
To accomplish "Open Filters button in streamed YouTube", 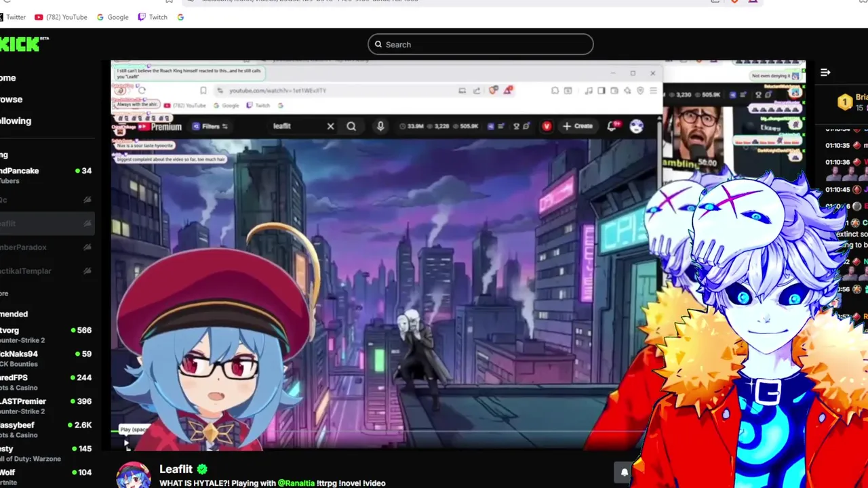I will pos(210,126).
